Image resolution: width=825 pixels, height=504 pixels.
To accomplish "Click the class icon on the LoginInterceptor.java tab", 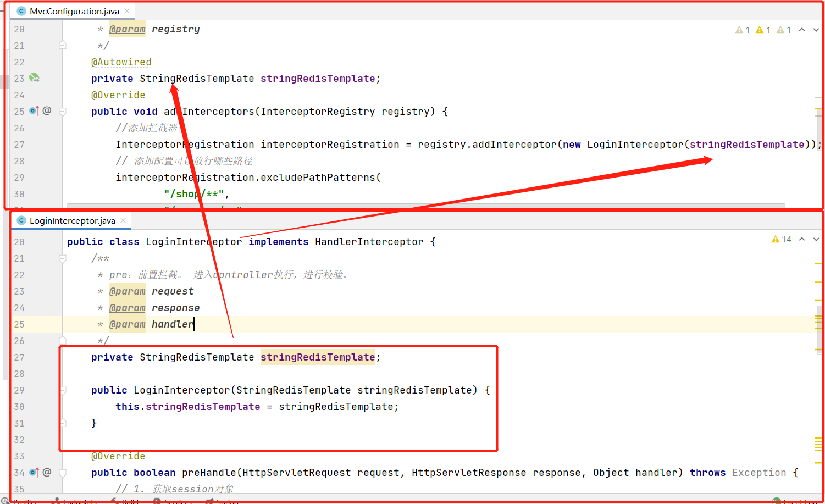I will tap(21, 220).
